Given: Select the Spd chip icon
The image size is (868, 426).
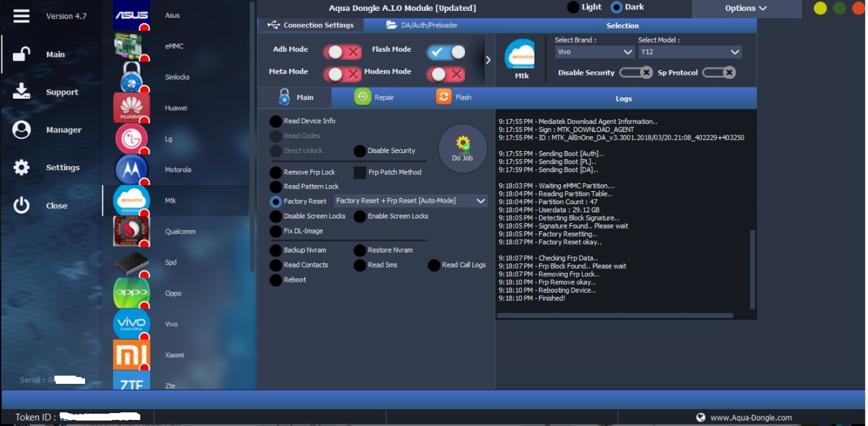Looking at the screenshot, I should 131,262.
